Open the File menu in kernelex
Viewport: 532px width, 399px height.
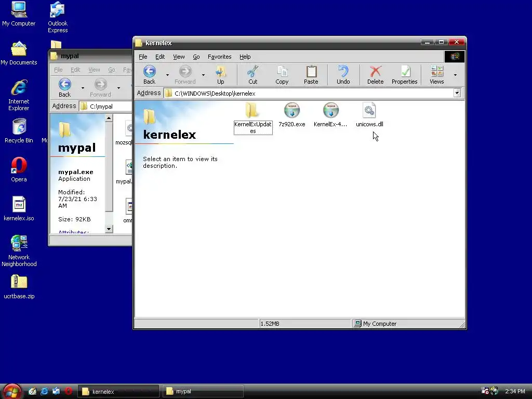tap(143, 57)
